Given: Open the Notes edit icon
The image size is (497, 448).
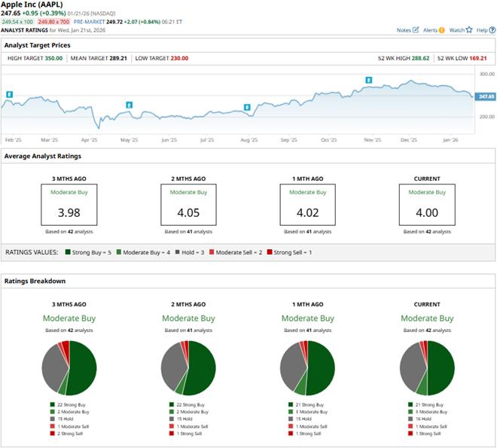Looking at the screenshot, I should click(416, 30).
